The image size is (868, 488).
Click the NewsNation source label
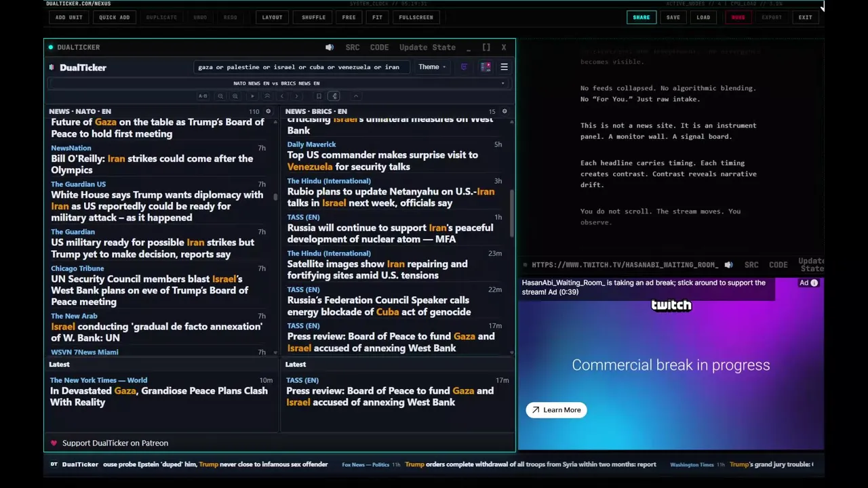pos(71,148)
